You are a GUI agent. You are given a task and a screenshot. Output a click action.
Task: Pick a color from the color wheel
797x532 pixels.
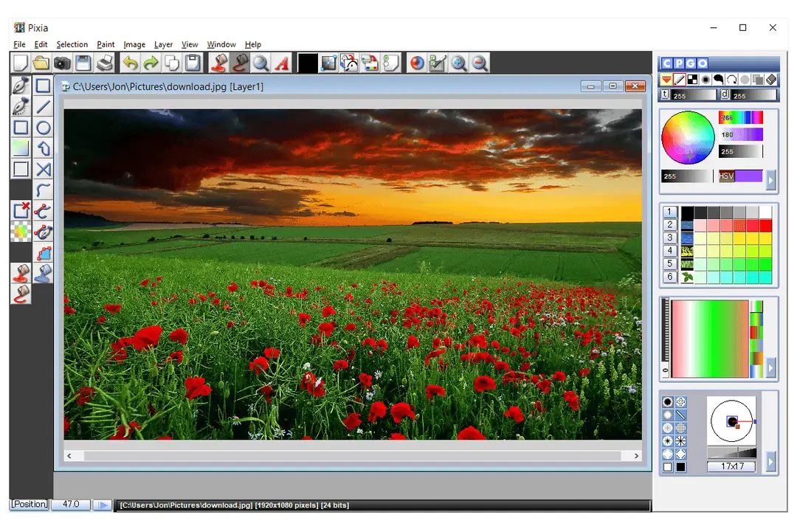[688, 137]
